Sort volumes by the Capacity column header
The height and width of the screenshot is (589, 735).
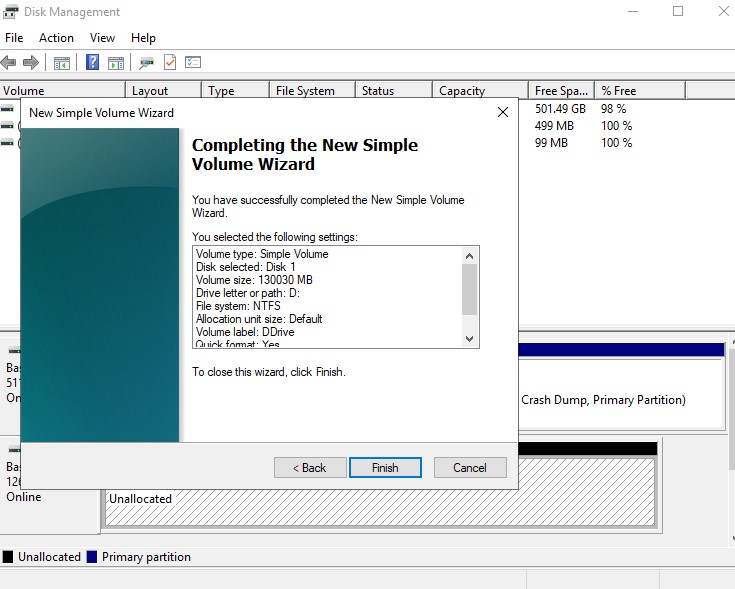pyautogui.click(x=462, y=91)
